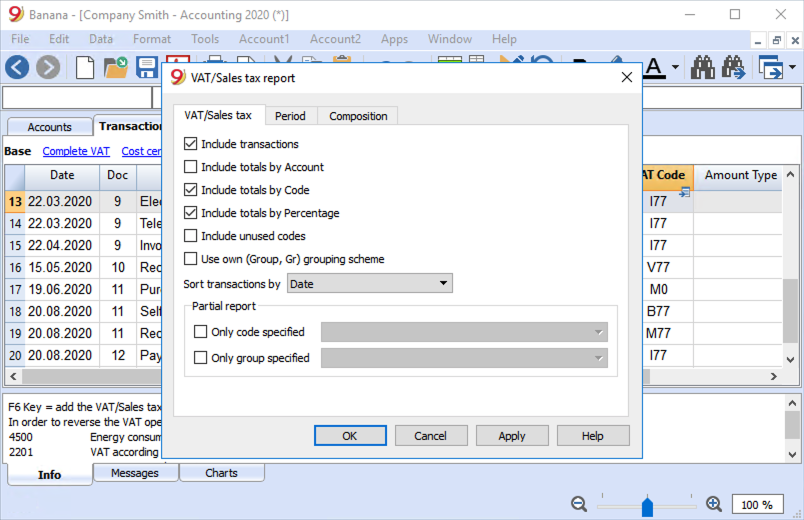Select row 13 header in table
The width and height of the screenshot is (804, 520).
pos(15,202)
